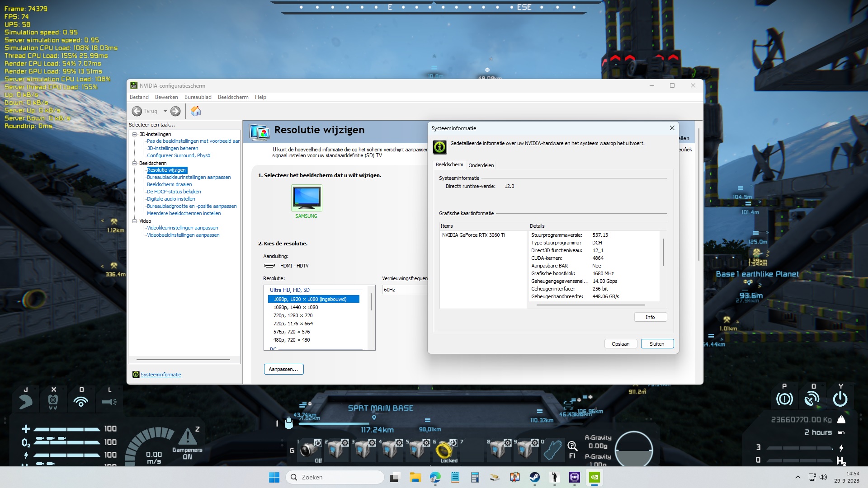Click the Systeeminformatie link
This screenshot has width=868, height=488.
click(x=160, y=375)
